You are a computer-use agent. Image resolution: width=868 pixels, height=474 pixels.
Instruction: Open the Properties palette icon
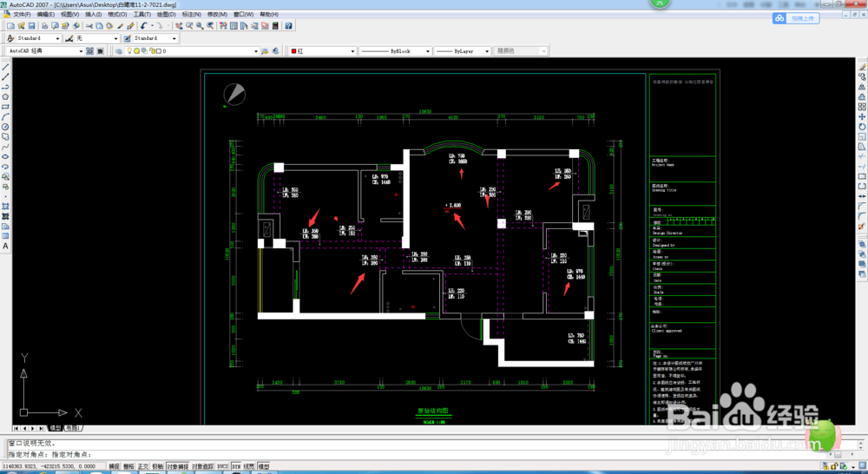pos(222,26)
